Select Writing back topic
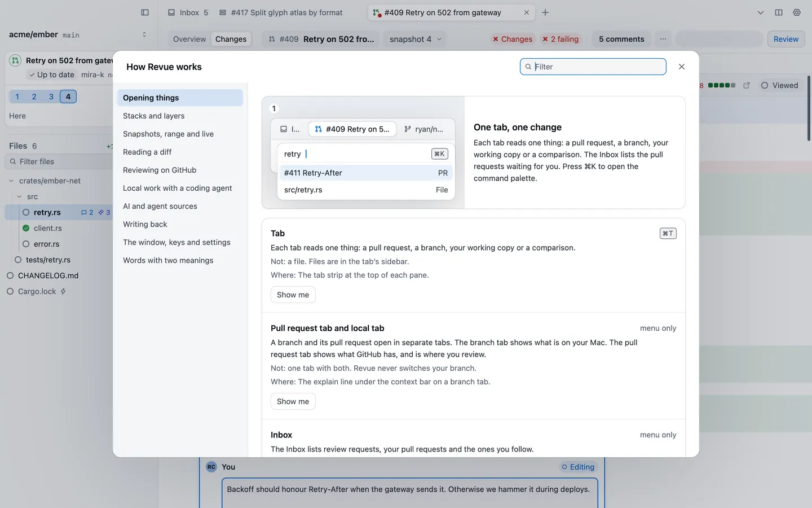Image resolution: width=812 pixels, height=508 pixels. (180, 224)
